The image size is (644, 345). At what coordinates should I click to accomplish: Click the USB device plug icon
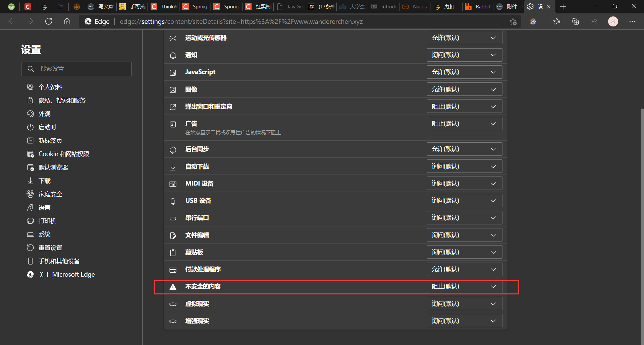(173, 201)
